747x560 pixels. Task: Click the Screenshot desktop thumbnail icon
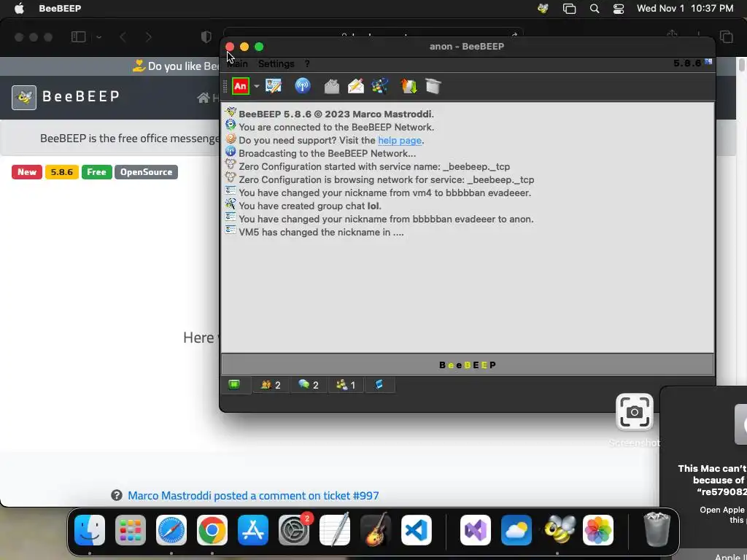634,413
